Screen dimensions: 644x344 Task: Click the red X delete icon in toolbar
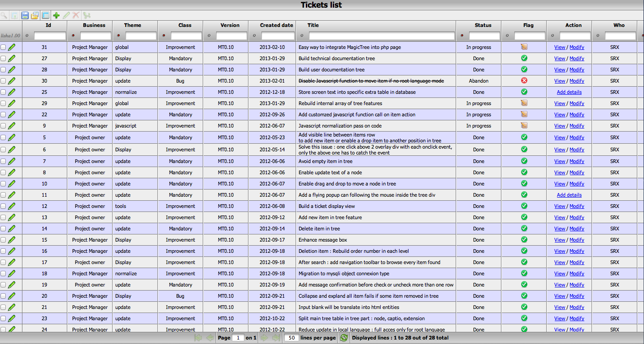76,15
